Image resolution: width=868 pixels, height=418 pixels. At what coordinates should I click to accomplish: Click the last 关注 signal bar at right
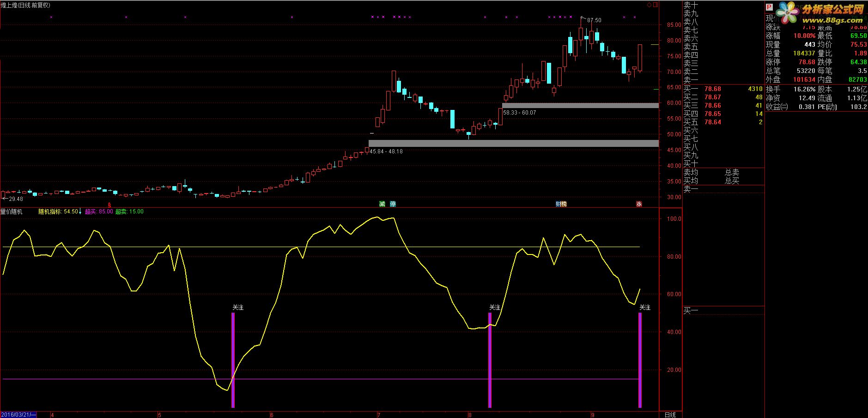pos(640,360)
